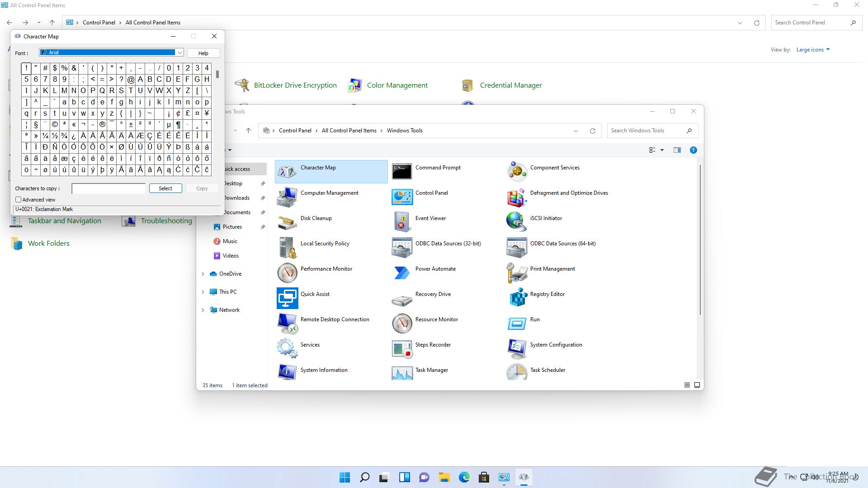The width and height of the screenshot is (868, 488).
Task: Select Music in navigation pane
Action: click(230, 241)
